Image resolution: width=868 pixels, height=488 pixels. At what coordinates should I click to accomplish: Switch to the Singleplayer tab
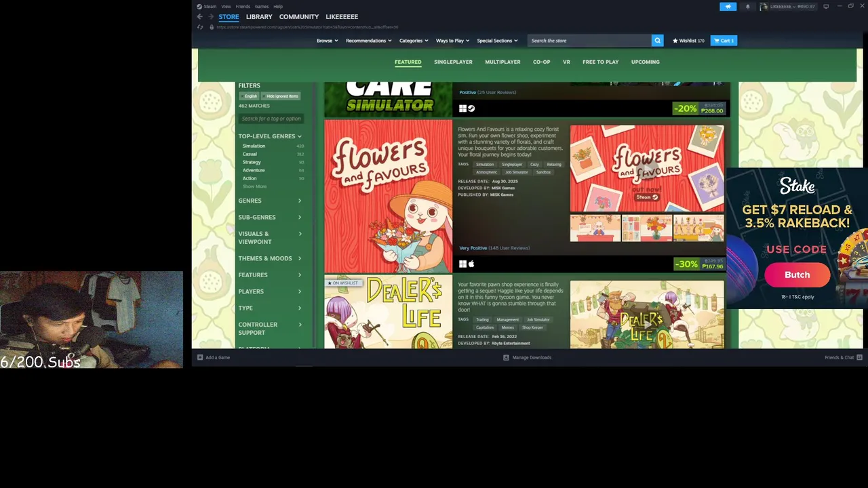click(x=453, y=62)
